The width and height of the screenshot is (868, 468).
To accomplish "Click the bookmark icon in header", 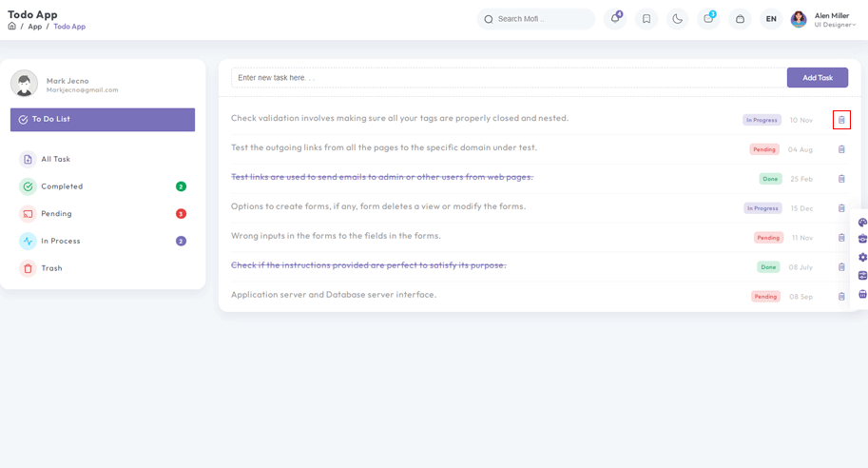I will (646, 19).
